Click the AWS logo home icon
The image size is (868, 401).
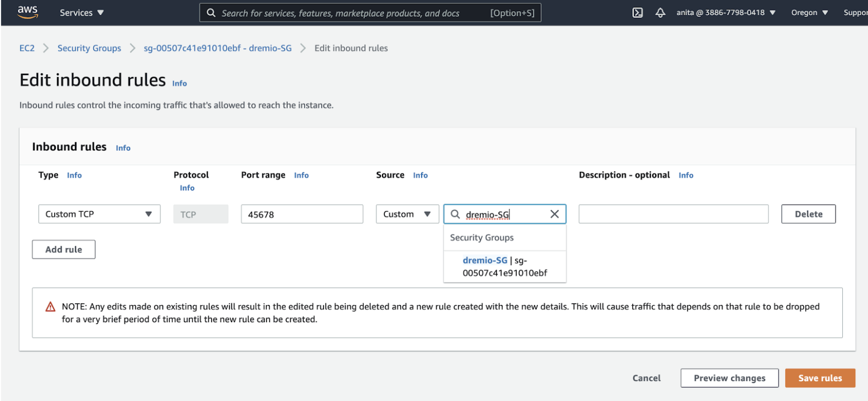(x=27, y=12)
